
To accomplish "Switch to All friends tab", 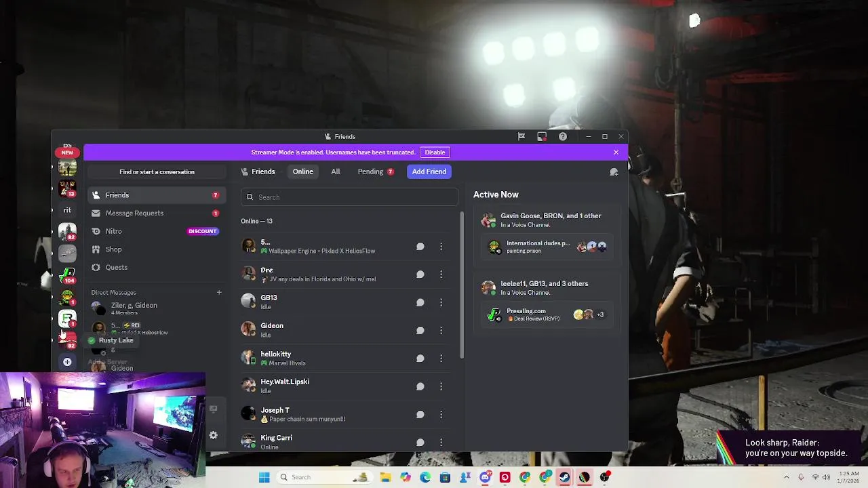I will 336,171.
